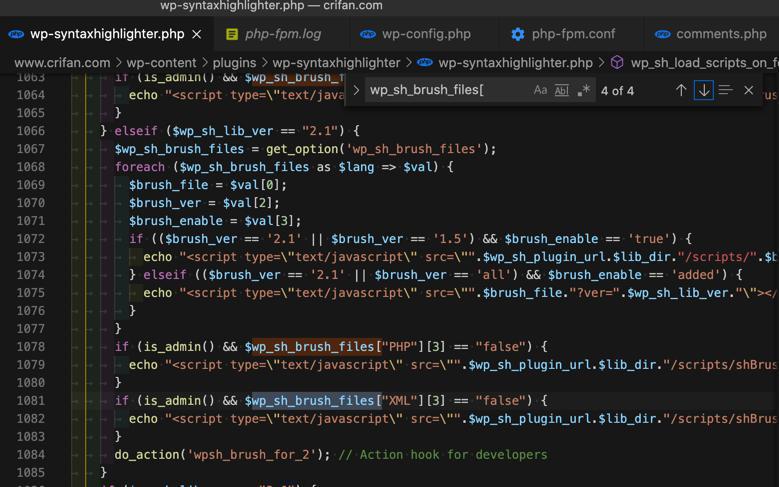Click 'wpsh_brush_for_2' string on line 1084
779x487 pixels.
[x=251, y=455]
